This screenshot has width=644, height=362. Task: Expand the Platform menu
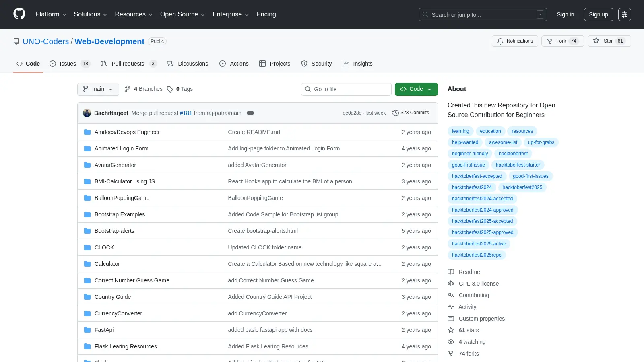click(x=51, y=14)
